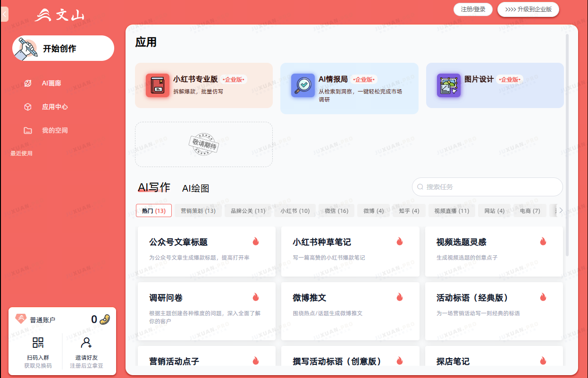Screen dimensions: 588x378
Task: Click the 开始创作 pen illustration
Action: pyautogui.click(x=26, y=48)
